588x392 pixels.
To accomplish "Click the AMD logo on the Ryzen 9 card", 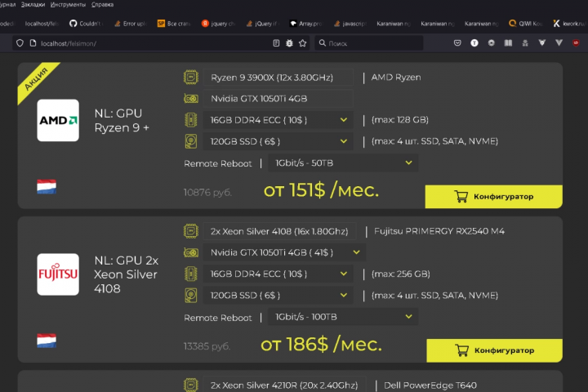I will click(58, 121).
